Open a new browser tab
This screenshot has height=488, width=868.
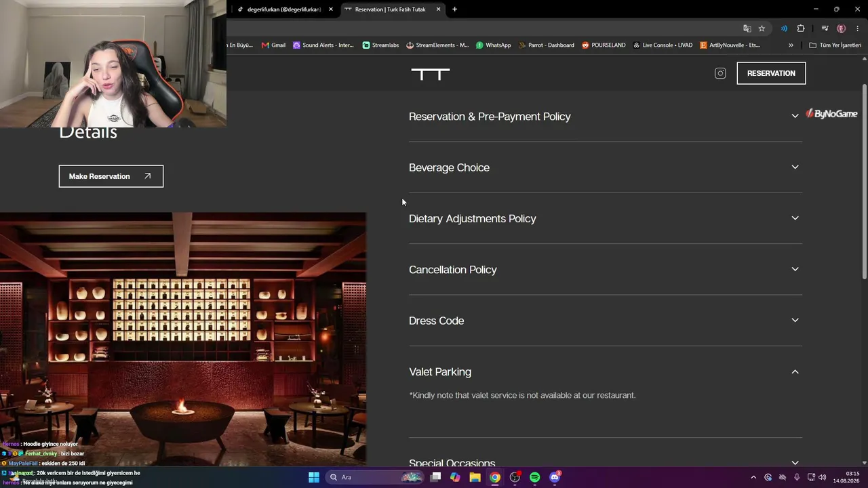pyautogui.click(x=454, y=9)
